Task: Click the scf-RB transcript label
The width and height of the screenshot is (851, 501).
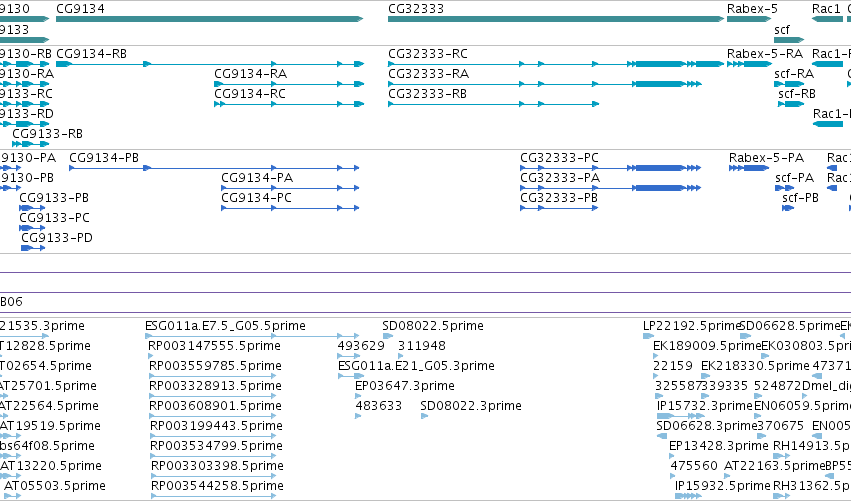Action: coord(797,94)
